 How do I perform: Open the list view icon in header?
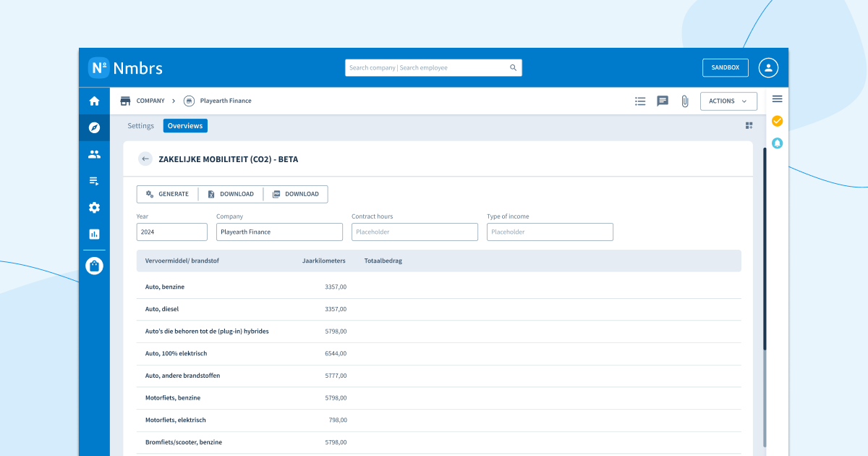pyautogui.click(x=640, y=101)
